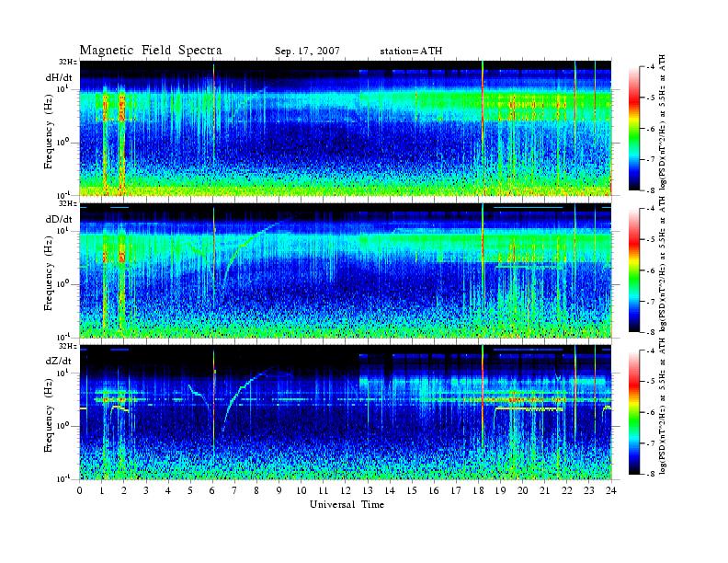Click the x-axis tick label "0"
This screenshot has width=728, height=563.
80,490
